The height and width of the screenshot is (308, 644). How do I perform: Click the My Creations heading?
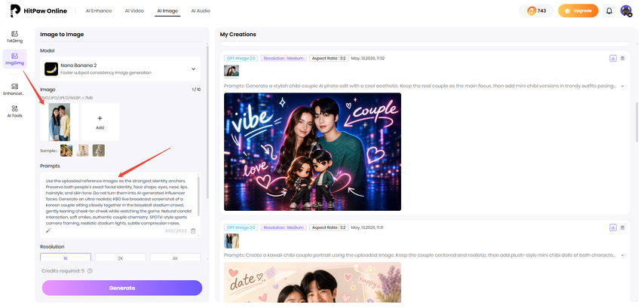238,35
